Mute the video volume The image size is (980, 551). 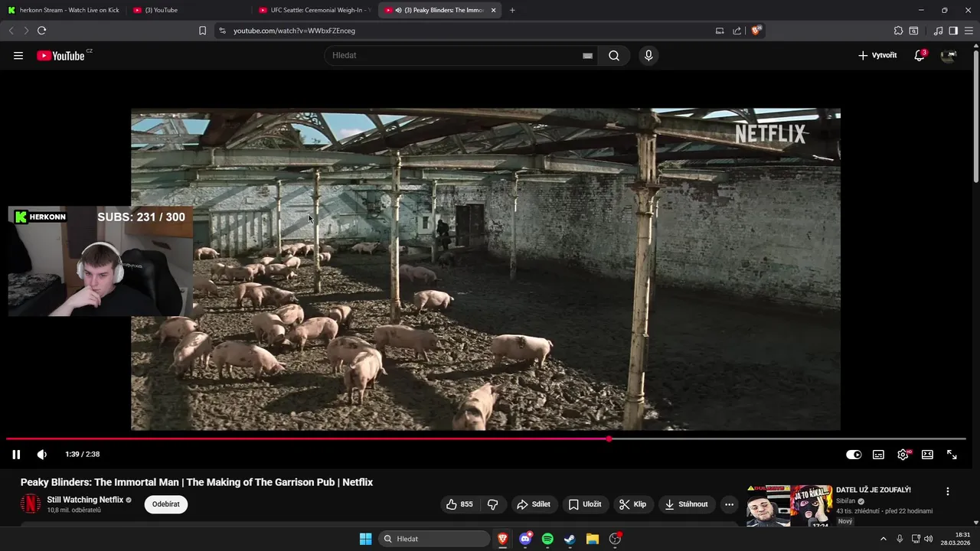[42, 455]
